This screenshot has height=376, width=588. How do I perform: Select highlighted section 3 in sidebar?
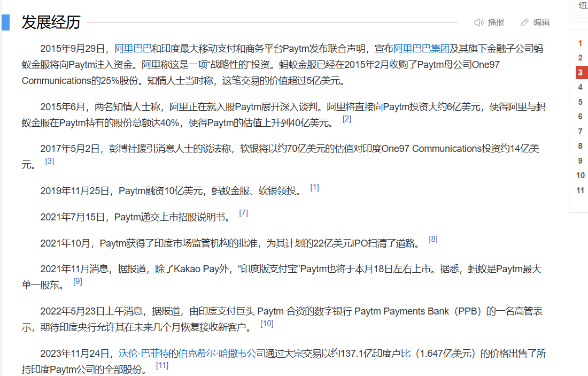pos(581,72)
